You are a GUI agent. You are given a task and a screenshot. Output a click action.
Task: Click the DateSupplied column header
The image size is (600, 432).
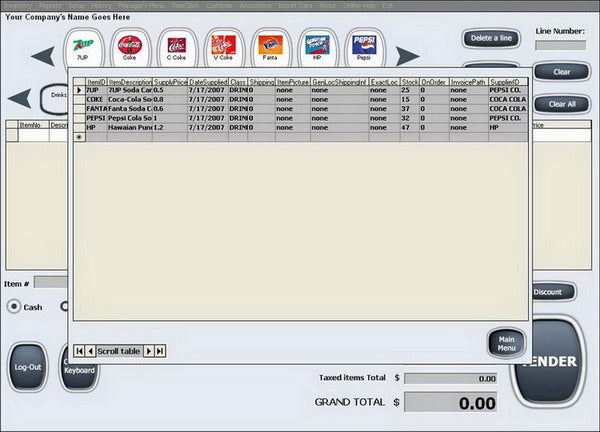208,82
